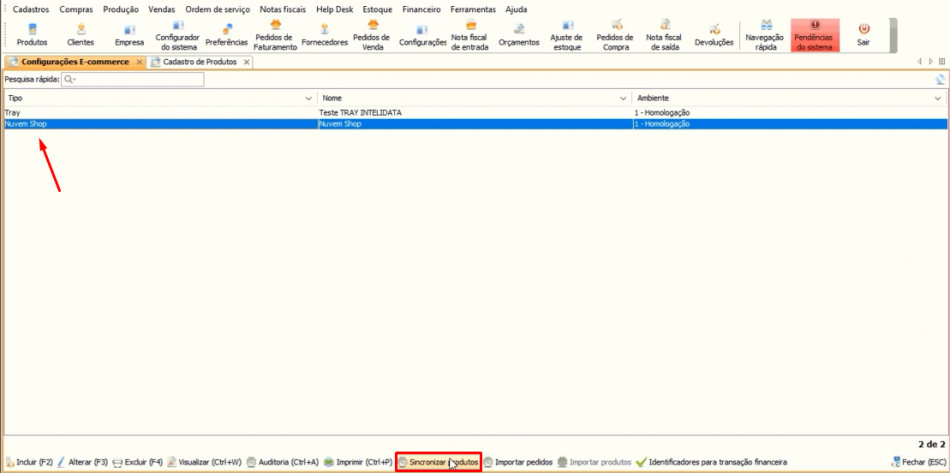Image resolution: width=950 pixels, height=473 pixels.
Task: Open Ajuste de estoque
Action: (566, 35)
